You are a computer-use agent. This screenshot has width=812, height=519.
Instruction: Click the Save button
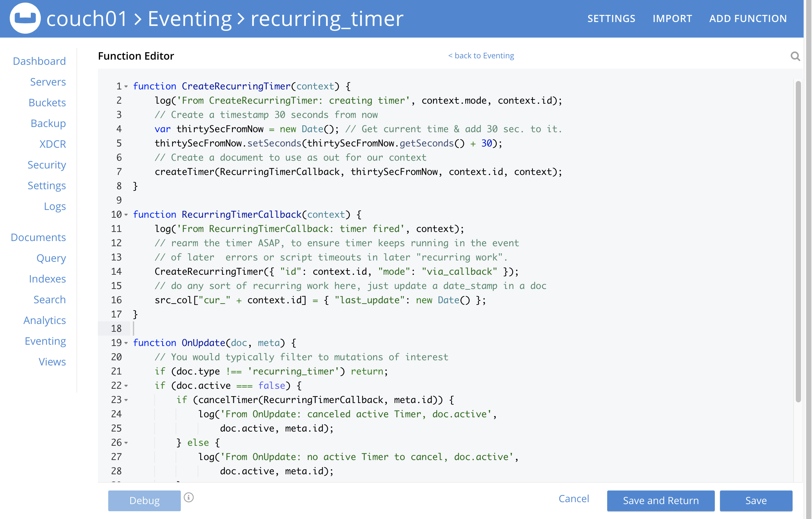click(756, 501)
